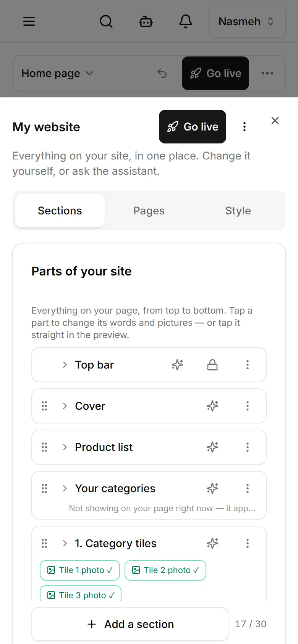
Task: Open the Home page dropdown
Action: click(x=57, y=73)
